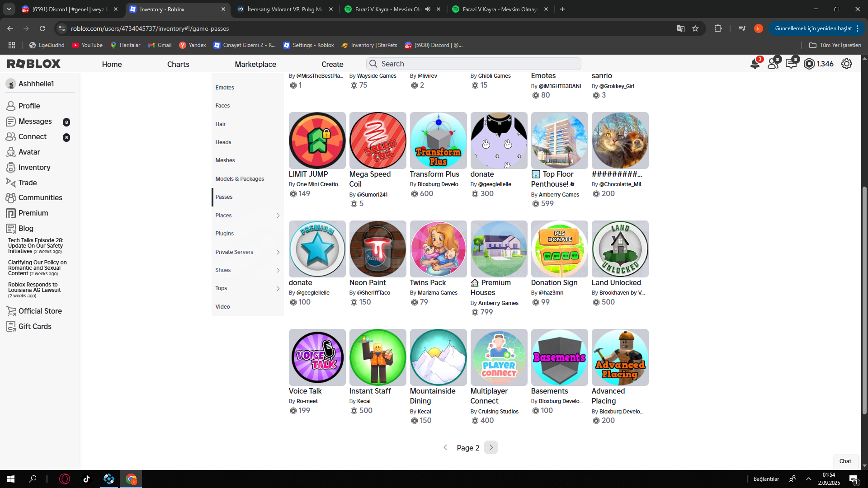Screen dimensions: 868x488
Task: Open the Roblox notifications bell
Action: [755, 64]
